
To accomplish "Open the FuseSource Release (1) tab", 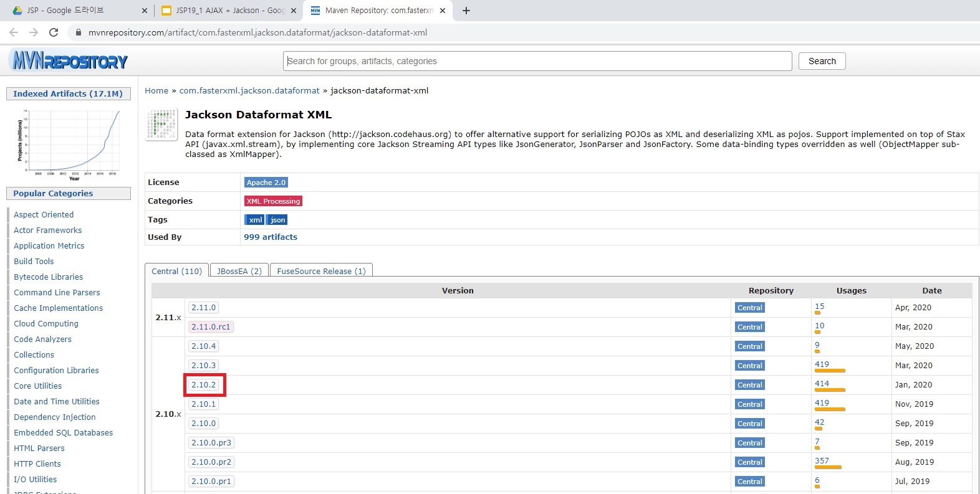I will tap(321, 271).
